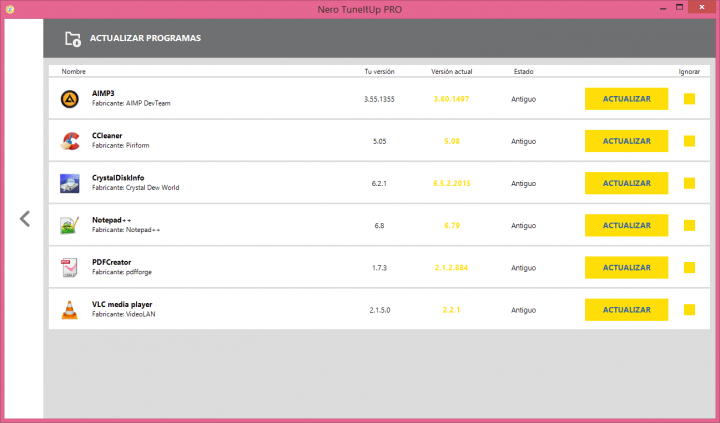Update Notepad++ with its Actualizar button
Image resolution: width=720 pixels, height=423 pixels.
pyautogui.click(x=626, y=226)
